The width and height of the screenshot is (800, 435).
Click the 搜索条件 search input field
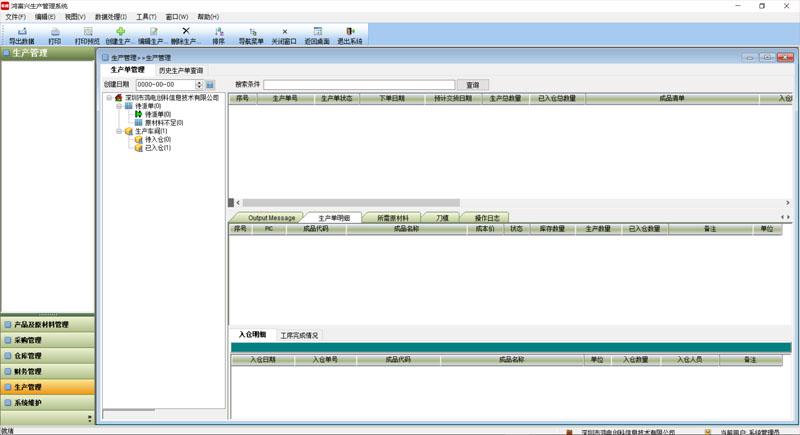tap(359, 85)
